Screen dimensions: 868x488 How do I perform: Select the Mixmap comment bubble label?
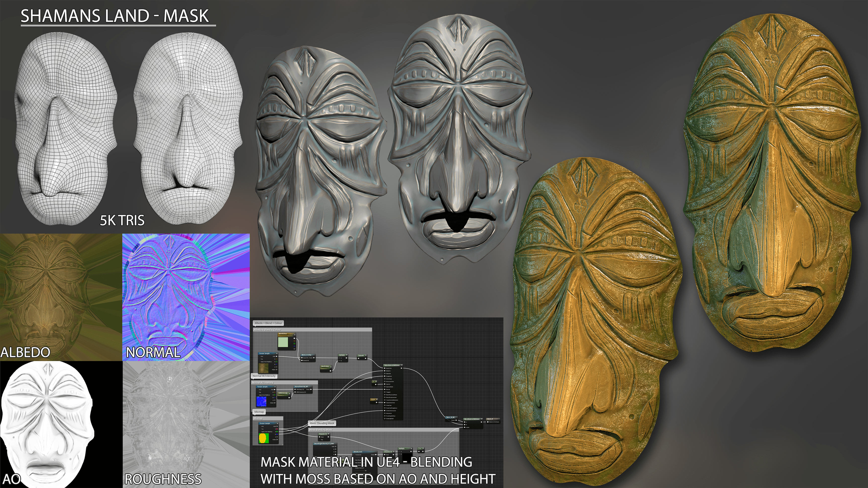click(x=259, y=412)
